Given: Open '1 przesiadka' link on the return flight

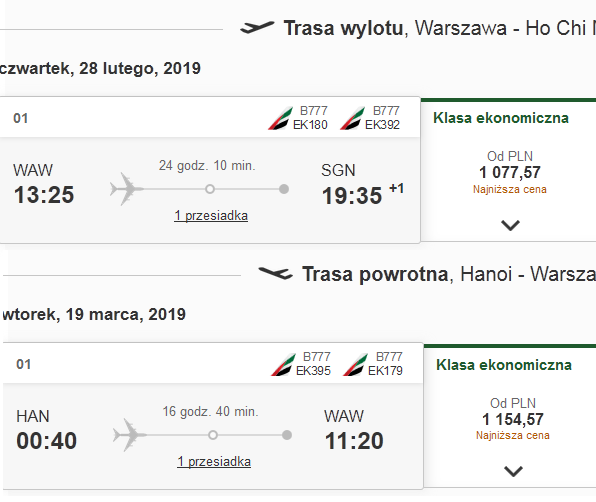Looking at the screenshot, I should (x=214, y=461).
